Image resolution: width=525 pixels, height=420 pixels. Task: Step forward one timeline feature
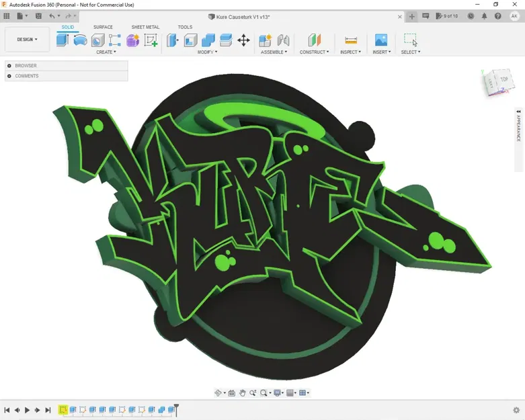point(38,410)
